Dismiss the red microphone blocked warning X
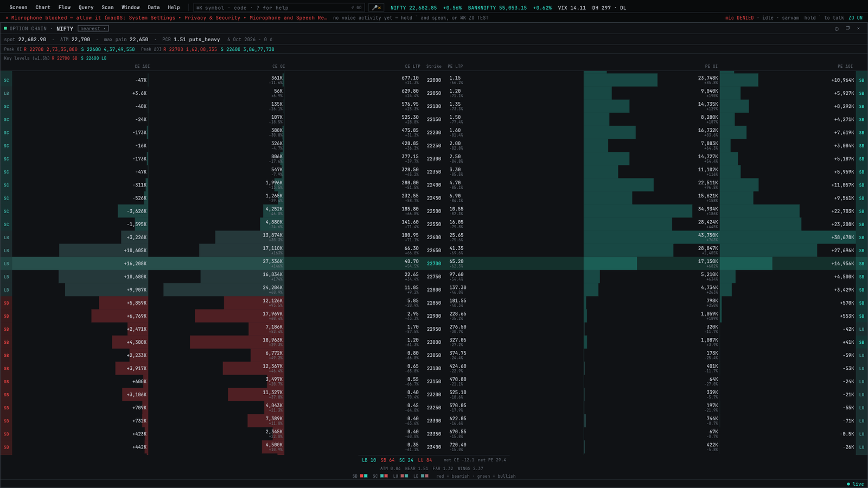 tap(7, 18)
